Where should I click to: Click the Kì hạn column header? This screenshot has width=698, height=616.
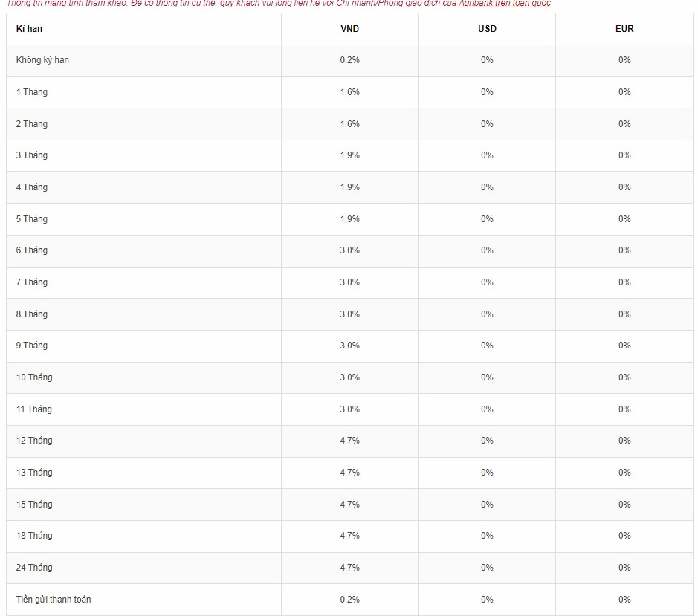point(30,29)
